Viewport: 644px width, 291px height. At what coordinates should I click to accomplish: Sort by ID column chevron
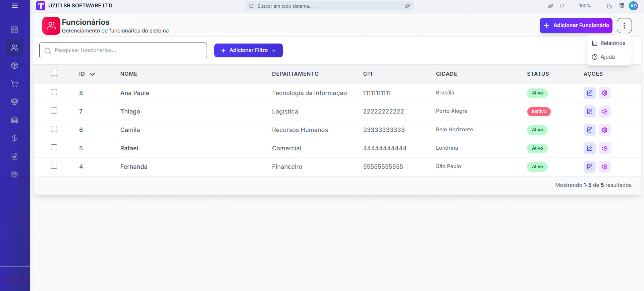[92, 74]
